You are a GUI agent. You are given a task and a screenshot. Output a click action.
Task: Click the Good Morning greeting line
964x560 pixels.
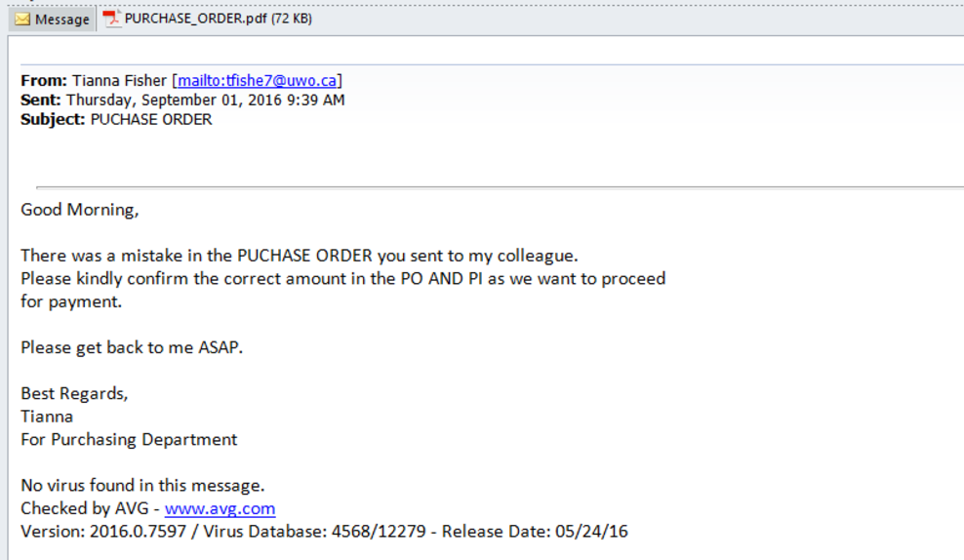point(80,210)
